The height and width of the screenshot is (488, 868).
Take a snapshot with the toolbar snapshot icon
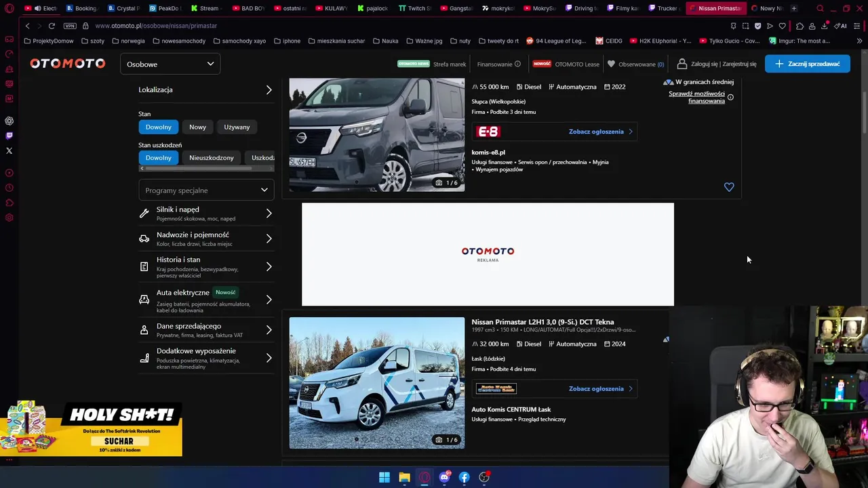click(x=745, y=26)
